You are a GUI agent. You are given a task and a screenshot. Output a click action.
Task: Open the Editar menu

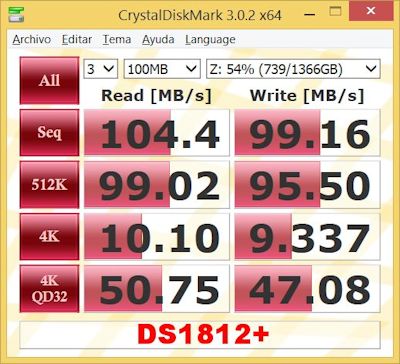(77, 39)
